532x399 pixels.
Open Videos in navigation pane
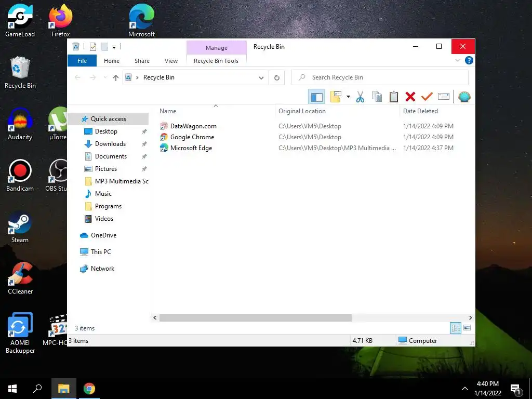click(x=104, y=219)
